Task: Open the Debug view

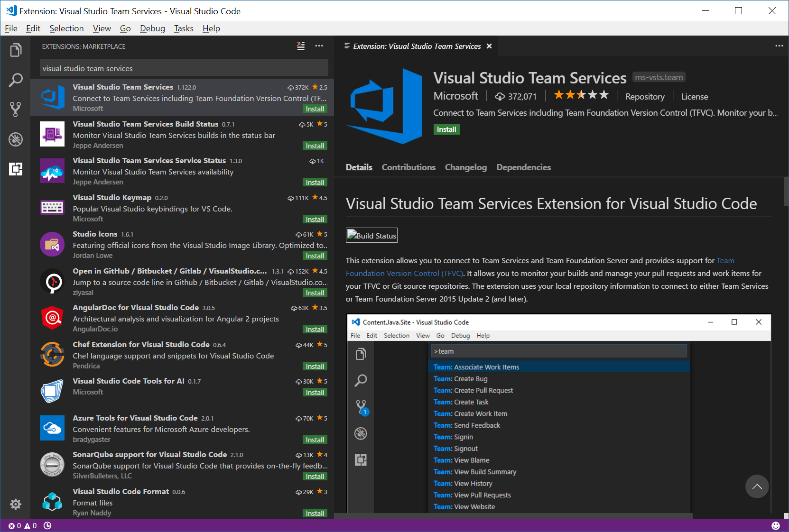Action: pos(16,139)
